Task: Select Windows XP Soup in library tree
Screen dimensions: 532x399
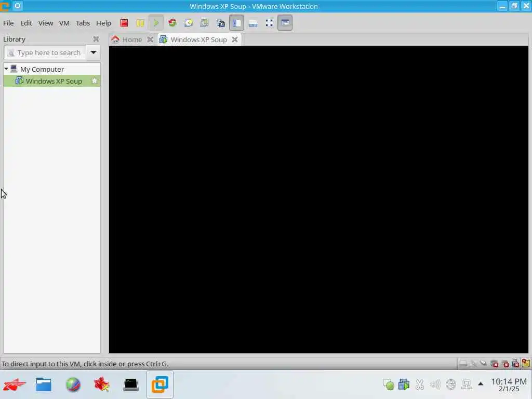Action: tap(51, 81)
